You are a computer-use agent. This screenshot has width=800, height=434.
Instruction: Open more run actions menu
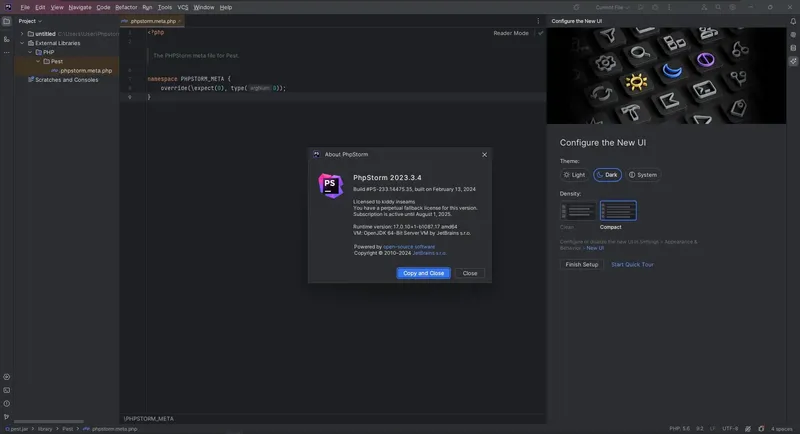[669, 7]
